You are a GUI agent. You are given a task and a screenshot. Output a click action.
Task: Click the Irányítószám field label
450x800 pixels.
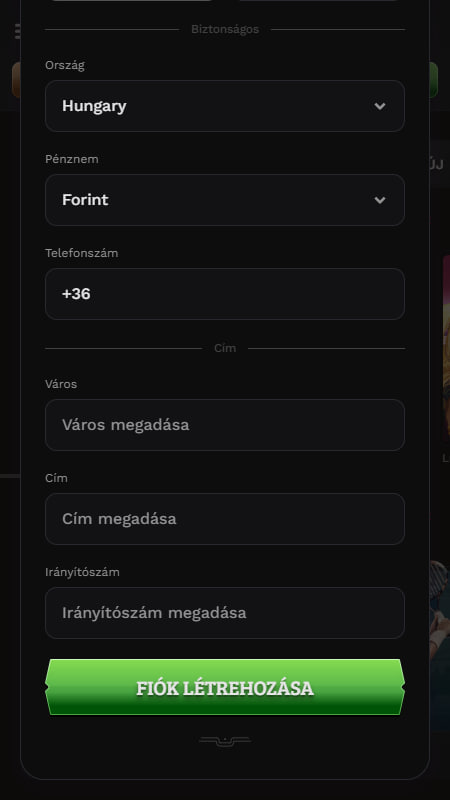pos(83,572)
